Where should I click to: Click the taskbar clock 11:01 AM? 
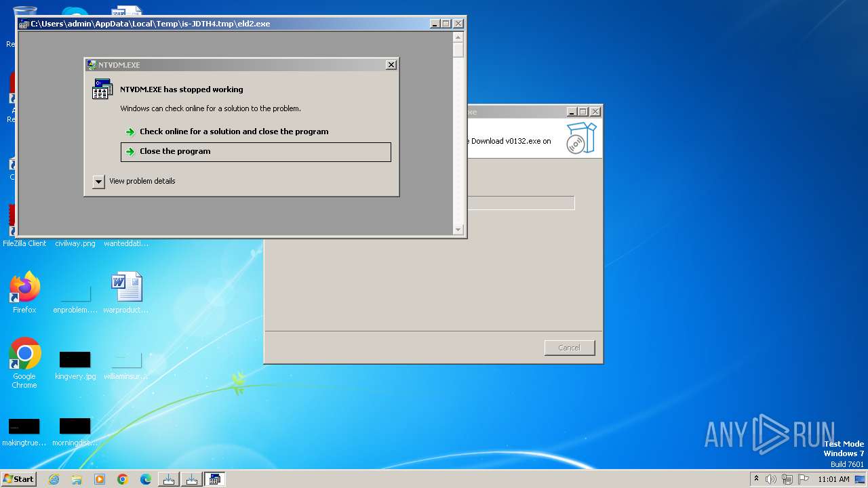[x=833, y=479]
